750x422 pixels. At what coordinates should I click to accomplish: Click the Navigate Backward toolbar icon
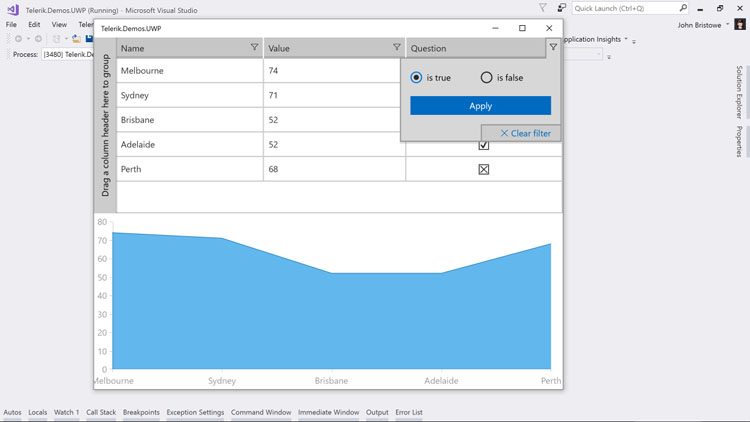click(18, 39)
